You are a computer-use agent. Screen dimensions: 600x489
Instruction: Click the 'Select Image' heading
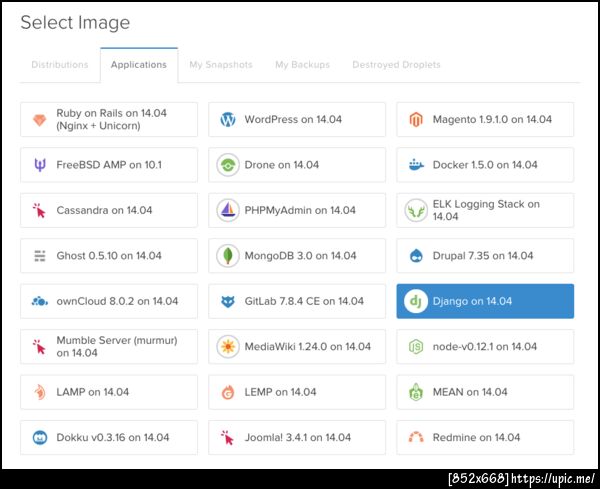(x=75, y=23)
